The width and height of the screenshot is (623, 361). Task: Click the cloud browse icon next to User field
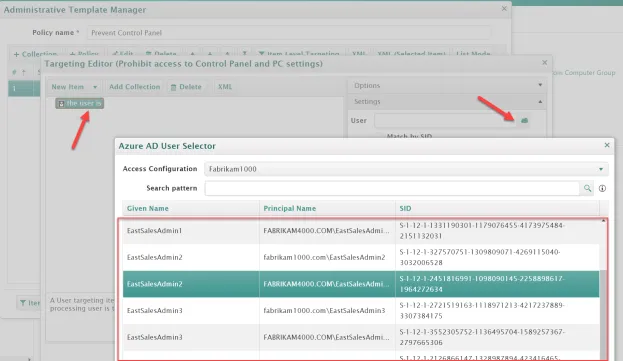524,120
